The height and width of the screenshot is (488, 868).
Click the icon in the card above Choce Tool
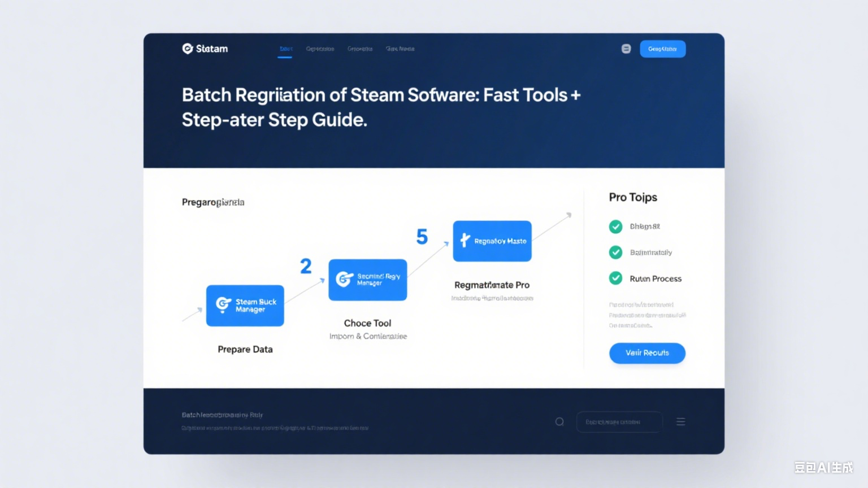[x=344, y=279]
